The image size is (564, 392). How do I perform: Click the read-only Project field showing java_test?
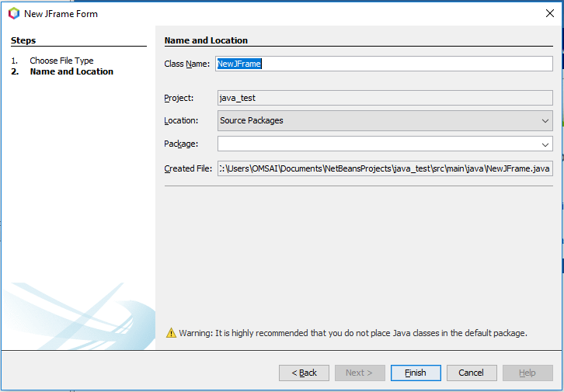[x=385, y=99]
